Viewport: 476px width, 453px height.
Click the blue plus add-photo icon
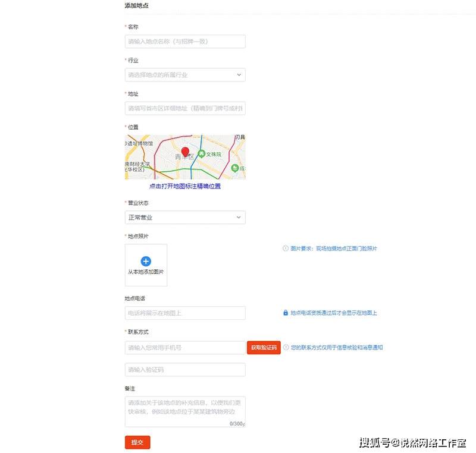(x=146, y=261)
